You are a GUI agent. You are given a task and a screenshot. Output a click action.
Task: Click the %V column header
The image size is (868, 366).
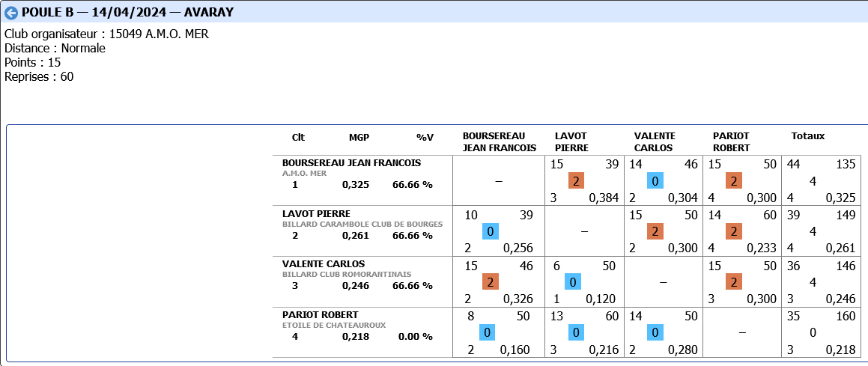point(425,137)
